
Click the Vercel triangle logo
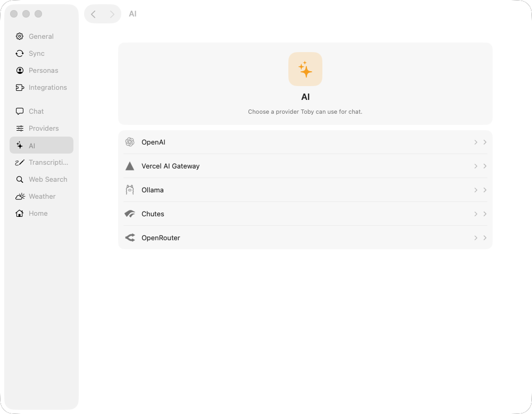pyautogui.click(x=130, y=166)
